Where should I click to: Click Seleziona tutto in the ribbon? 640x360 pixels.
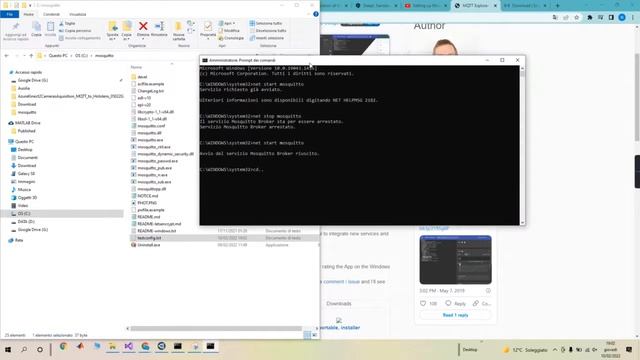[266, 23]
